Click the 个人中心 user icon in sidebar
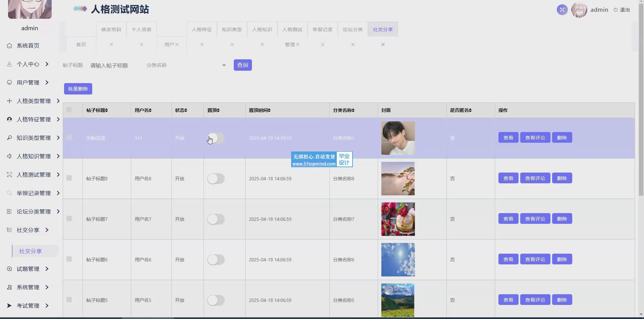This screenshot has height=319, width=644. (9, 64)
